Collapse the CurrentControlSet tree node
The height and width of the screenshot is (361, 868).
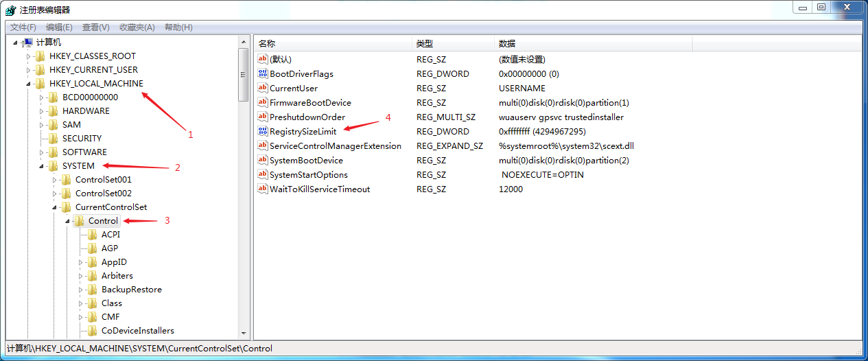pos(54,207)
